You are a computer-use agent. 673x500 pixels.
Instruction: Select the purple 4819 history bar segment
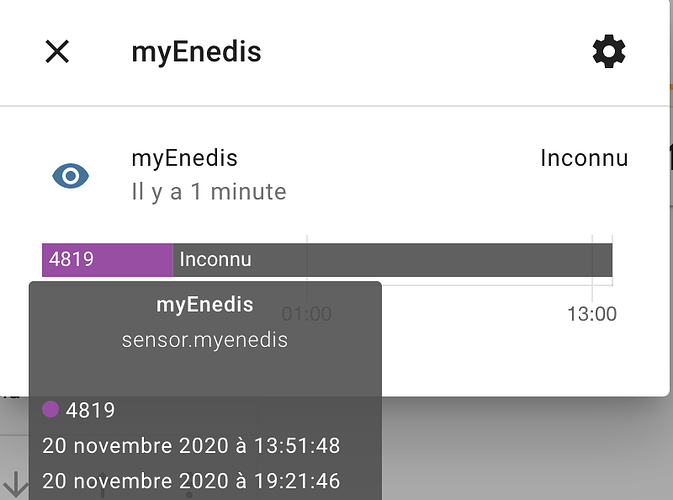[x=107, y=260]
